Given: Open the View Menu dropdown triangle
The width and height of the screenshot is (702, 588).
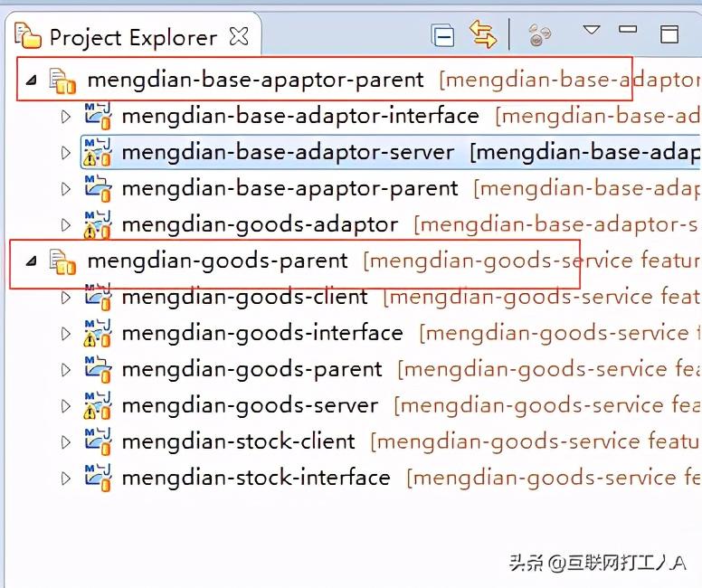Looking at the screenshot, I should (592, 31).
